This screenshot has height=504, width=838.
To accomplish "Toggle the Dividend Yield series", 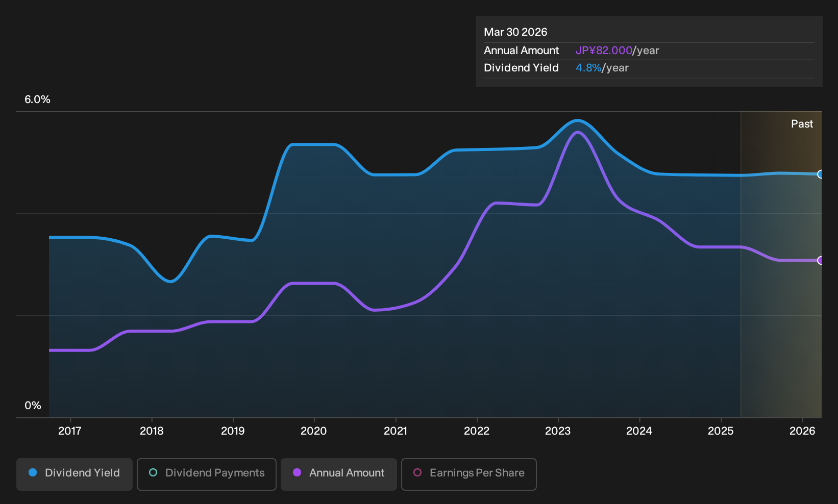I will [75, 474].
